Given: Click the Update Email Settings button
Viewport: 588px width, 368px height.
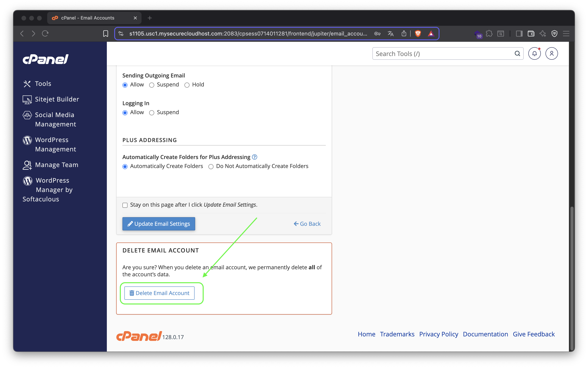Looking at the screenshot, I should 159,224.
